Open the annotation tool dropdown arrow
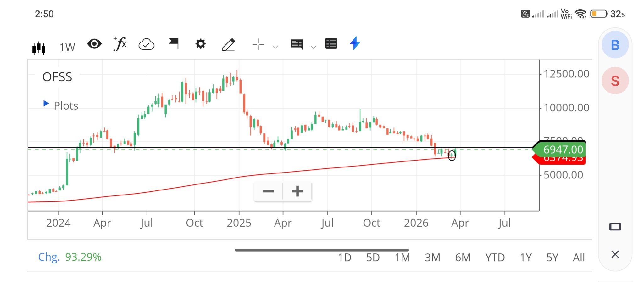This screenshot has width=644, height=283. [313, 47]
